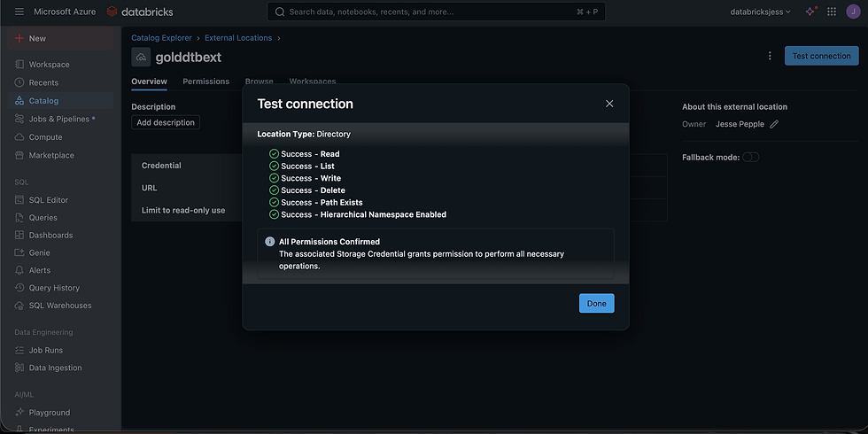The width and height of the screenshot is (868, 434).
Task: Expand the databricksjess workspace dropdown
Action: coord(760,12)
